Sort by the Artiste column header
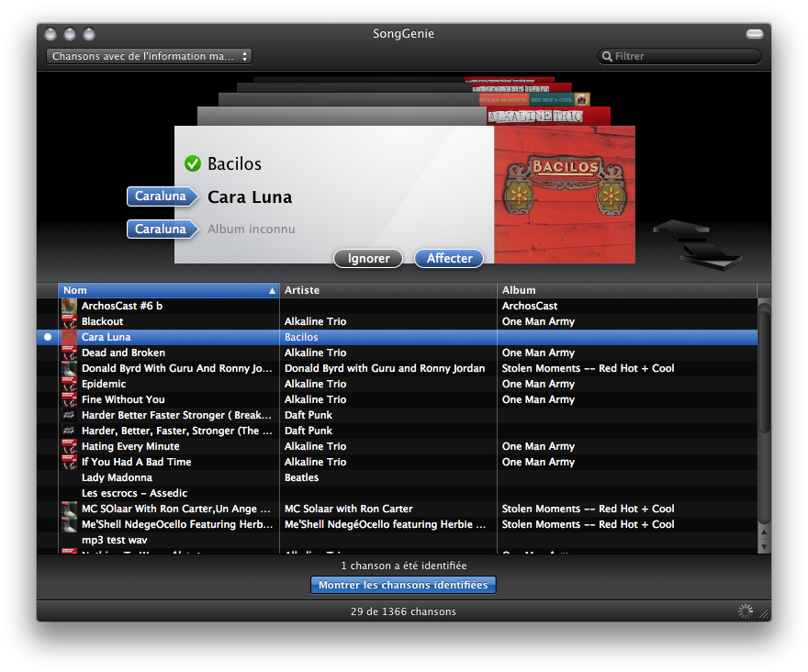 388,290
